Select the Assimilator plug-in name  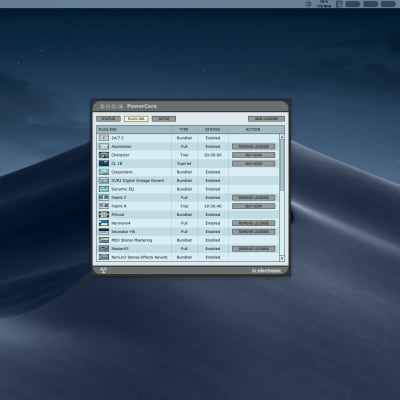[121, 146]
